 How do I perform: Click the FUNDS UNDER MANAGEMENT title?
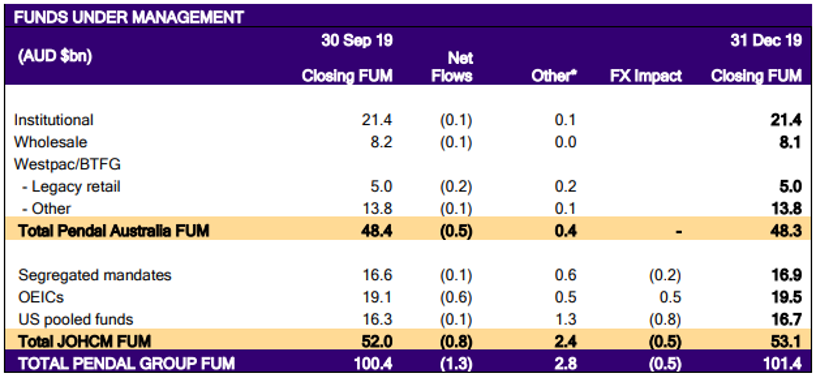coord(129,17)
